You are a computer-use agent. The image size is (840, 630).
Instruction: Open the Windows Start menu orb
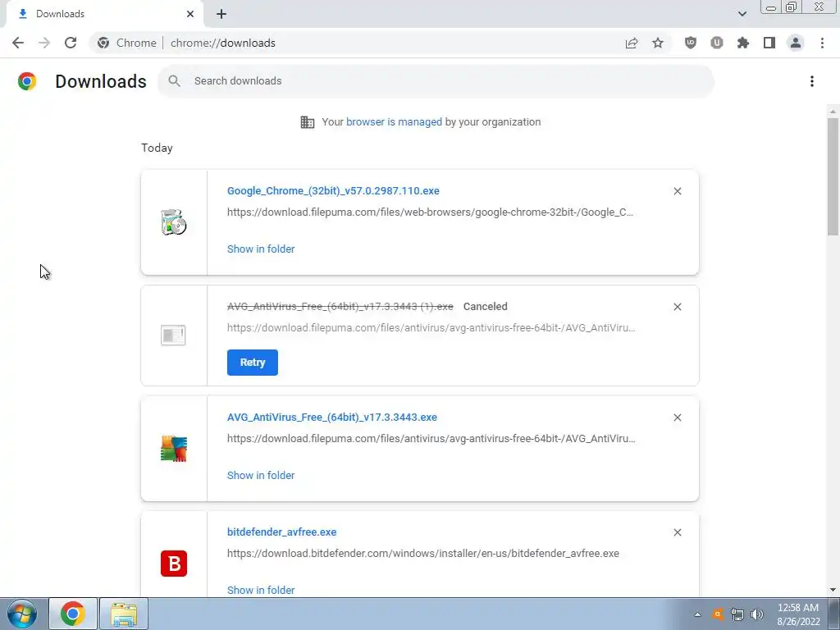pos(21,614)
